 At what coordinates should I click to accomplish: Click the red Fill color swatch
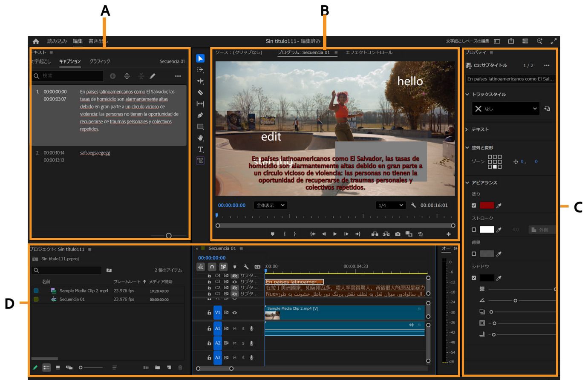(487, 206)
